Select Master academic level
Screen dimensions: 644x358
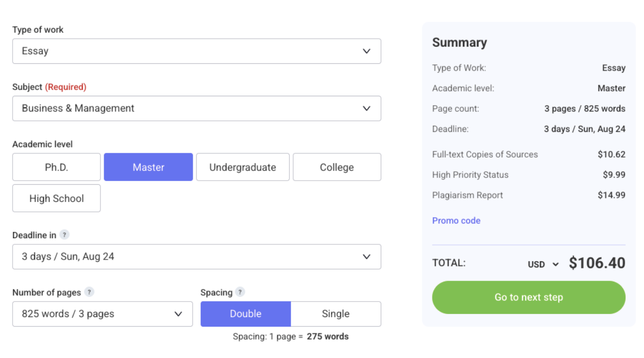(148, 167)
